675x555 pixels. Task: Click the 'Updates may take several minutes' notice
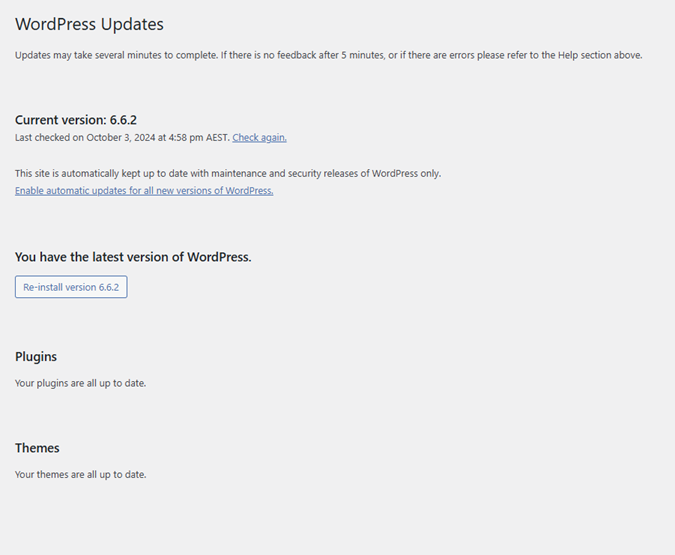(x=328, y=55)
